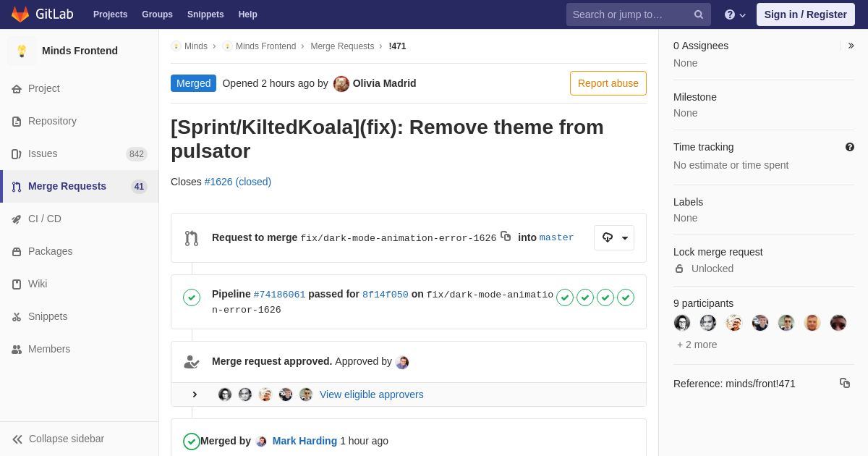Click the Time tracking help icon
Viewport: 868px width, 456px height.
coord(850,147)
